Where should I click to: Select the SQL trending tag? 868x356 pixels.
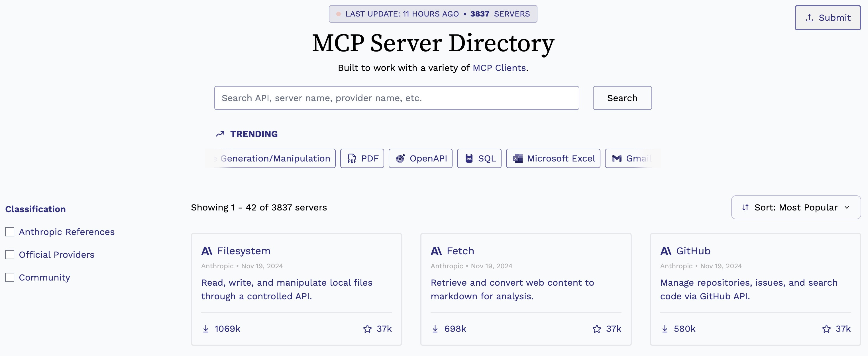click(479, 158)
